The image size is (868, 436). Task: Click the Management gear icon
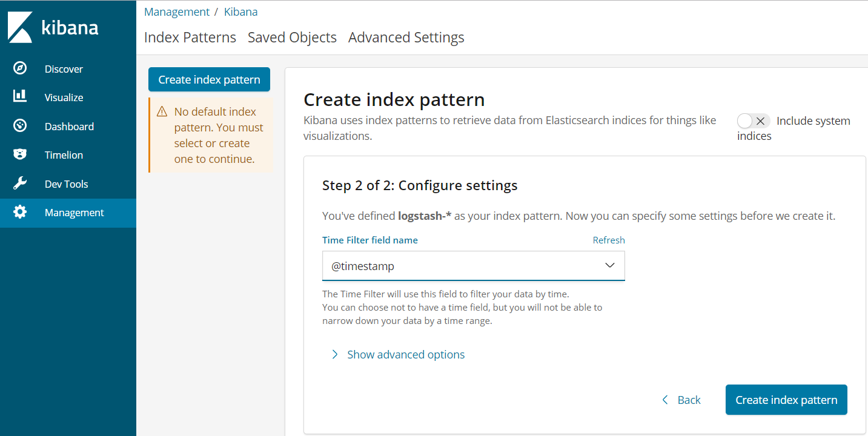coord(20,213)
